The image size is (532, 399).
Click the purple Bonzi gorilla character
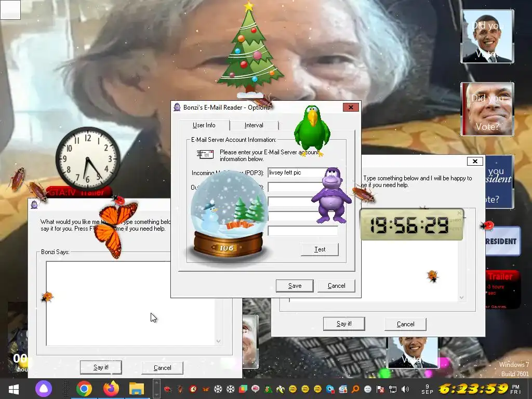331,195
